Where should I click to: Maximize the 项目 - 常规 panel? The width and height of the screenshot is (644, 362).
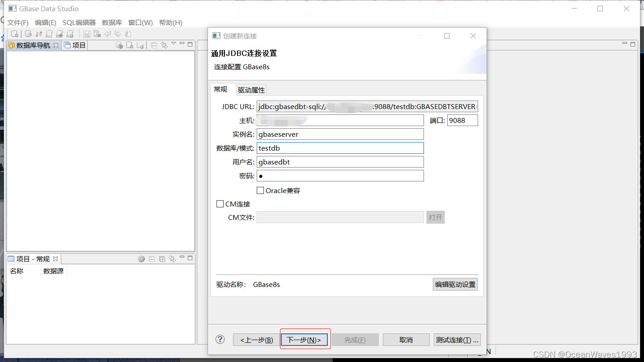[190, 258]
